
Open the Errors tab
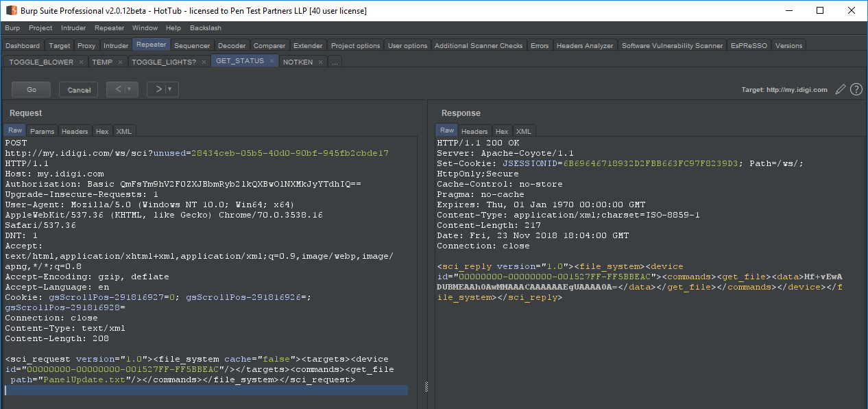point(540,46)
